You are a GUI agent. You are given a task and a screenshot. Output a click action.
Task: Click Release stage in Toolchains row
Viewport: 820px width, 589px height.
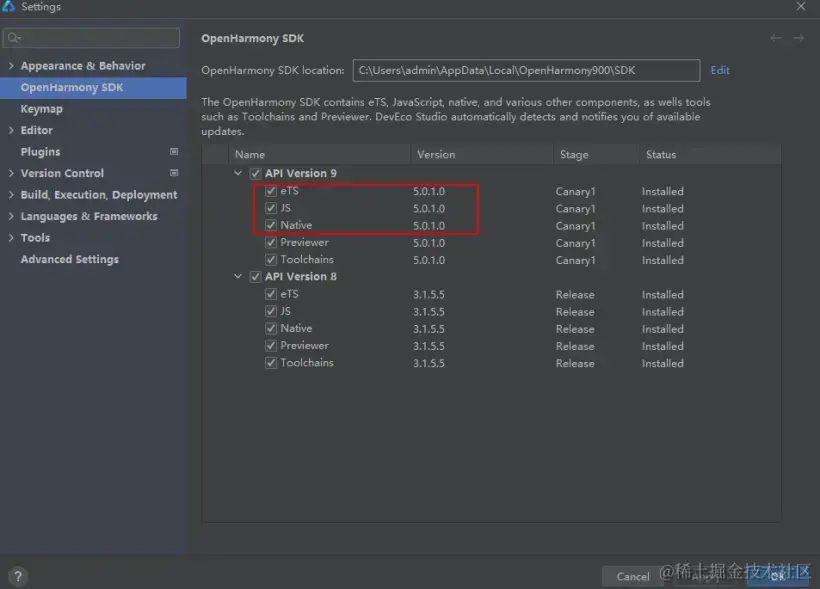575,363
